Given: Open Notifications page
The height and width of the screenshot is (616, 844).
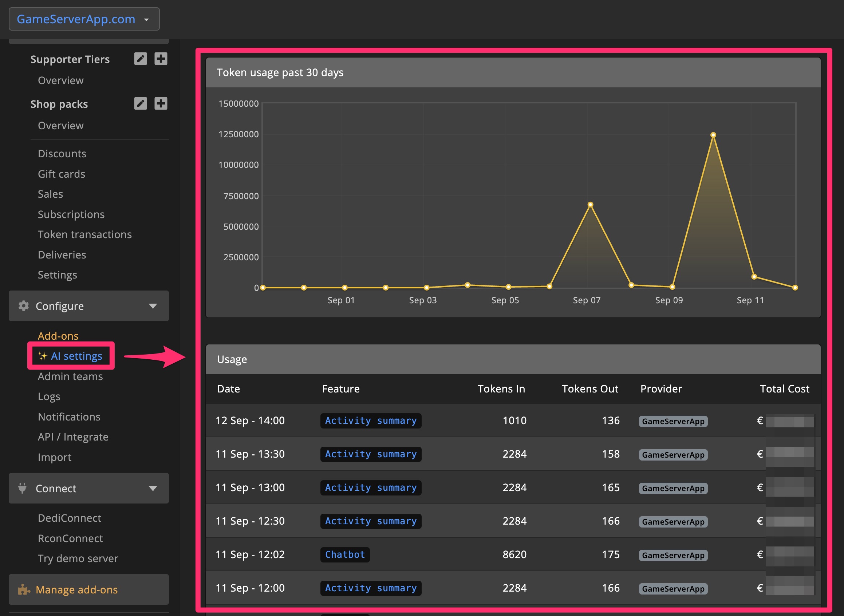Looking at the screenshot, I should pyautogui.click(x=70, y=417).
